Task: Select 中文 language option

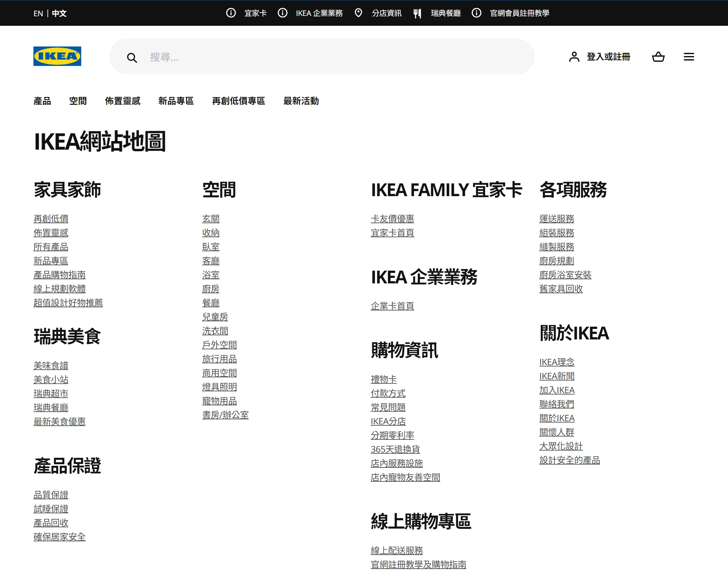Action: (x=59, y=13)
